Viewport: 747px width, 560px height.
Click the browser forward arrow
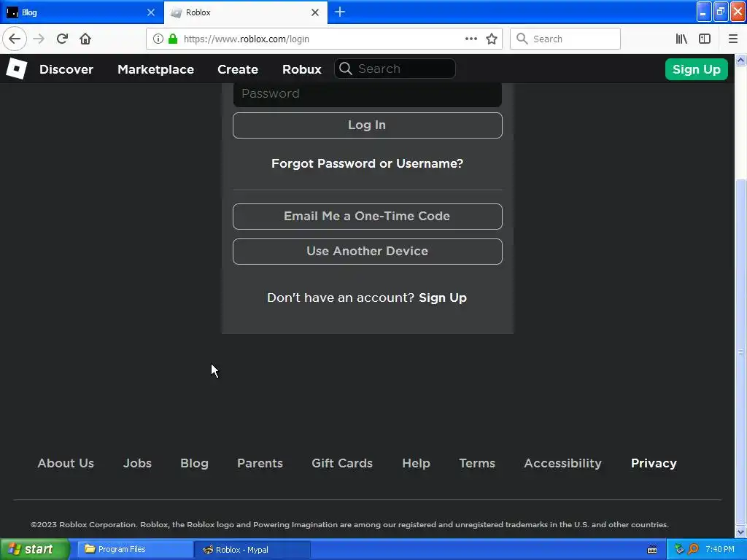coord(39,39)
